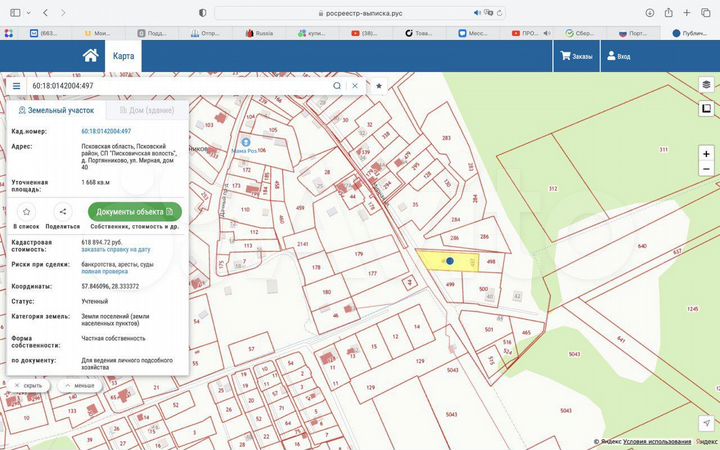Open the Заказы cart in header
This screenshot has height=450, width=720.
pyautogui.click(x=577, y=57)
